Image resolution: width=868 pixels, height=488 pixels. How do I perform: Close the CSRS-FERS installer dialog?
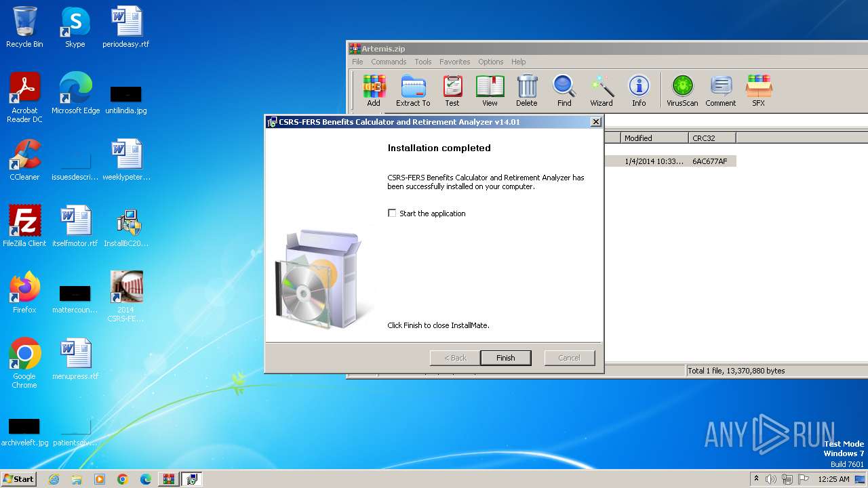pos(595,122)
